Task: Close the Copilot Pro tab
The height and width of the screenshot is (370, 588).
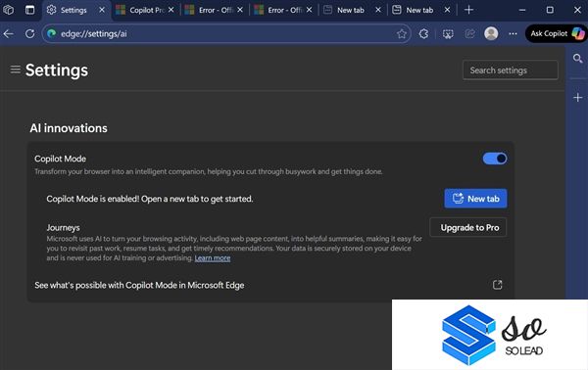Action: [171, 10]
